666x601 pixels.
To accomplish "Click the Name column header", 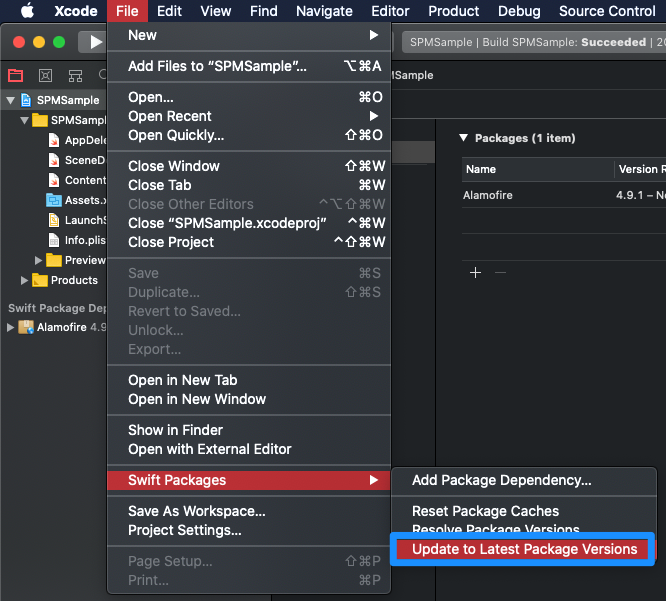I will point(538,169).
